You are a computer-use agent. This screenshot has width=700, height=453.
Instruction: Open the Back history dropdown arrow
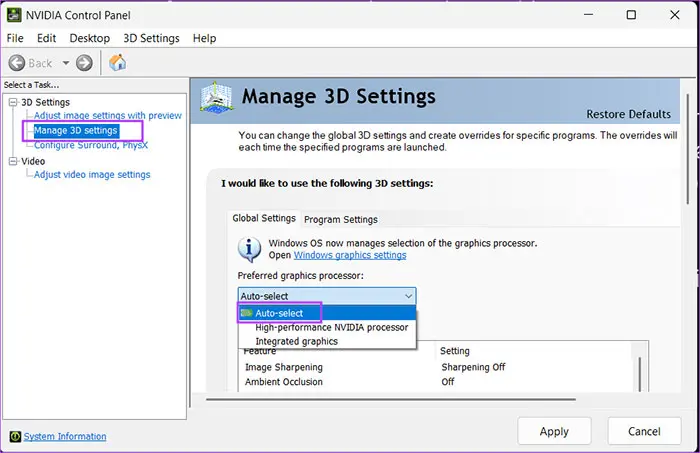[65, 63]
